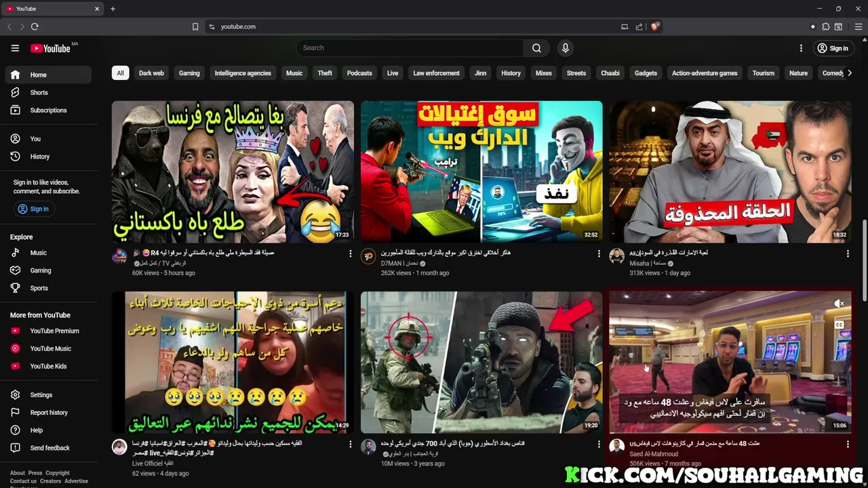Show more category chips with right arrow
Viewport: 868px width, 488px height.
(849, 73)
